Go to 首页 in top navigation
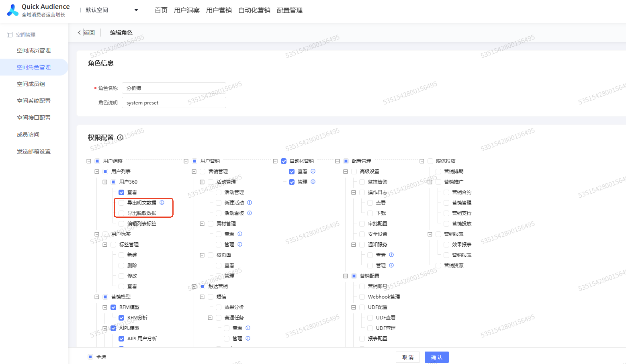Image resolution: width=626 pixels, height=364 pixels. click(161, 10)
